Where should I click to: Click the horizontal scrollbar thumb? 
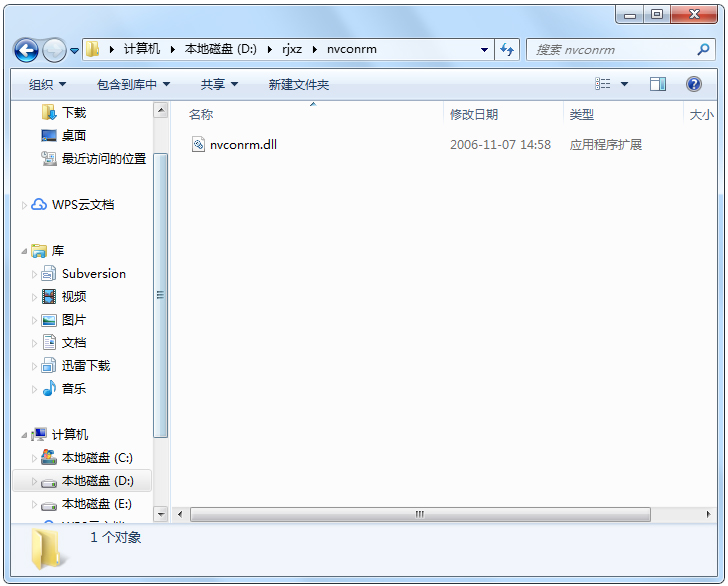(x=420, y=514)
